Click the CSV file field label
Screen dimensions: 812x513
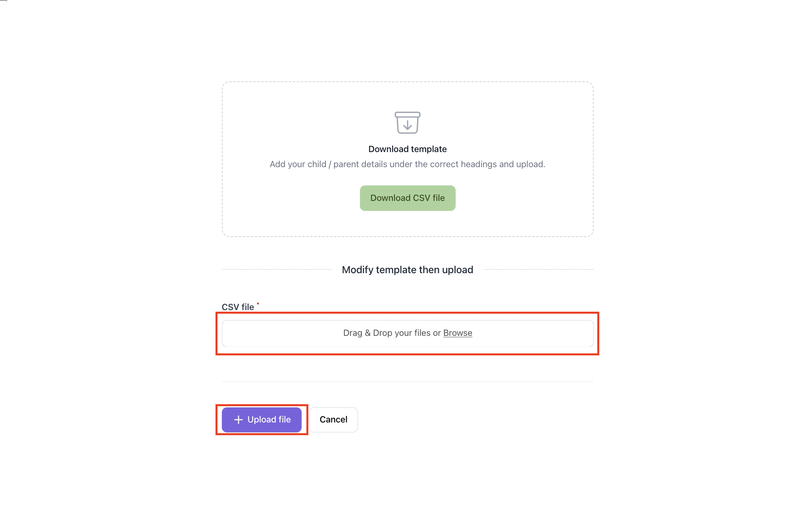pyautogui.click(x=238, y=307)
